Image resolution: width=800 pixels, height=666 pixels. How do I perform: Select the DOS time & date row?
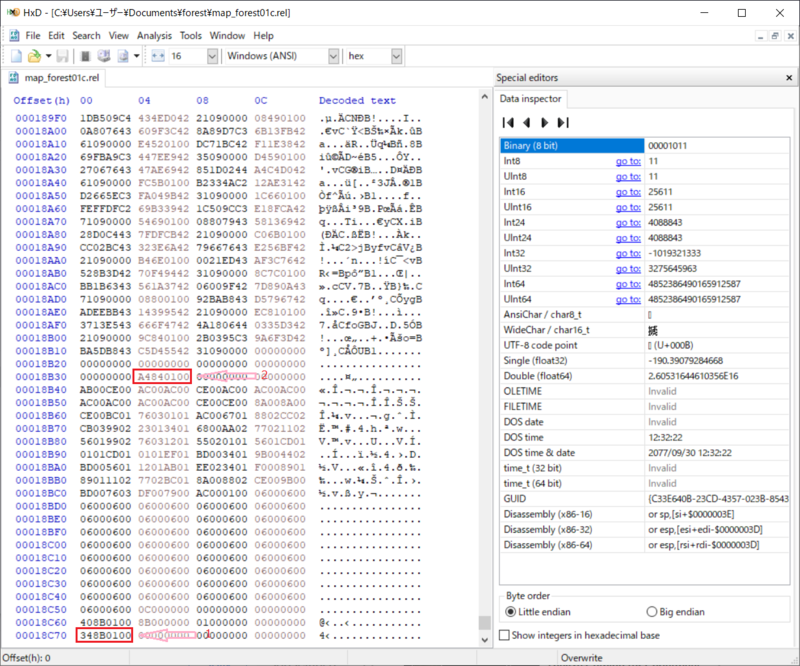pos(644,453)
